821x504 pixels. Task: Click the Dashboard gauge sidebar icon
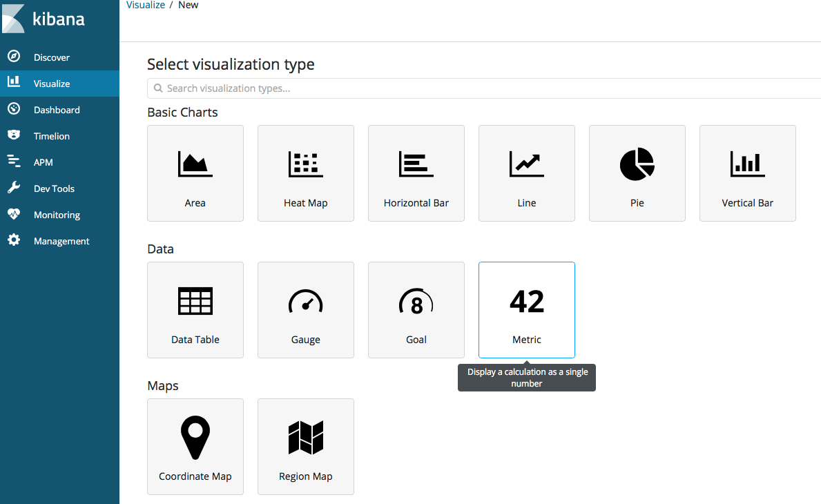pos(14,108)
